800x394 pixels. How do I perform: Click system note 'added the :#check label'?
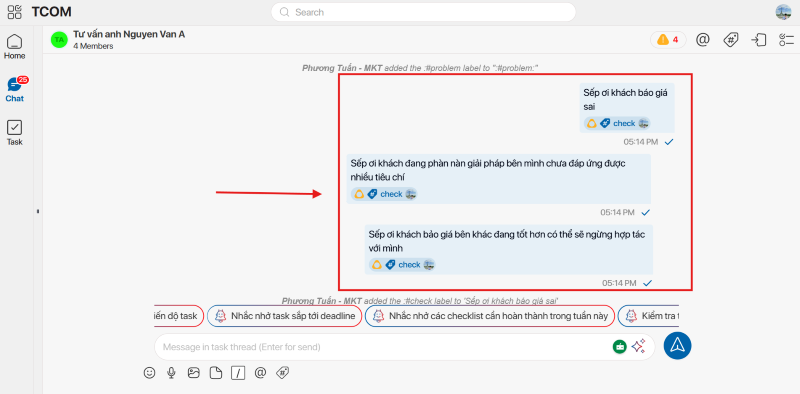pos(421,301)
